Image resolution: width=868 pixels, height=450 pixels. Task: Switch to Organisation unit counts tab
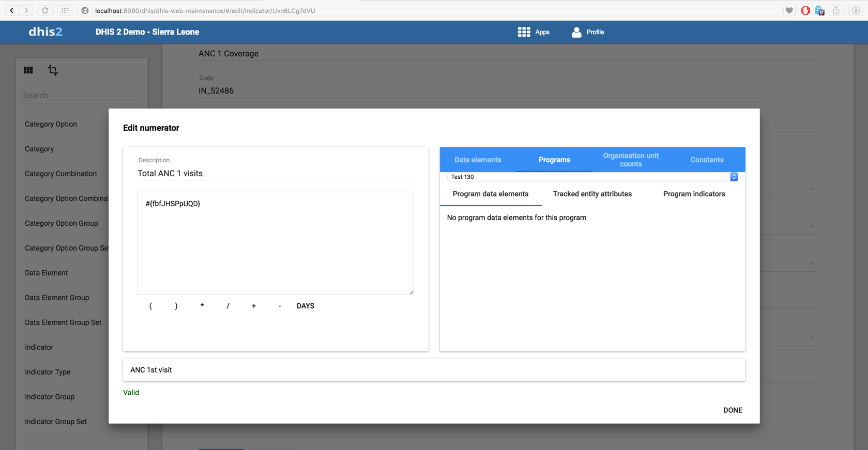[x=631, y=160]
